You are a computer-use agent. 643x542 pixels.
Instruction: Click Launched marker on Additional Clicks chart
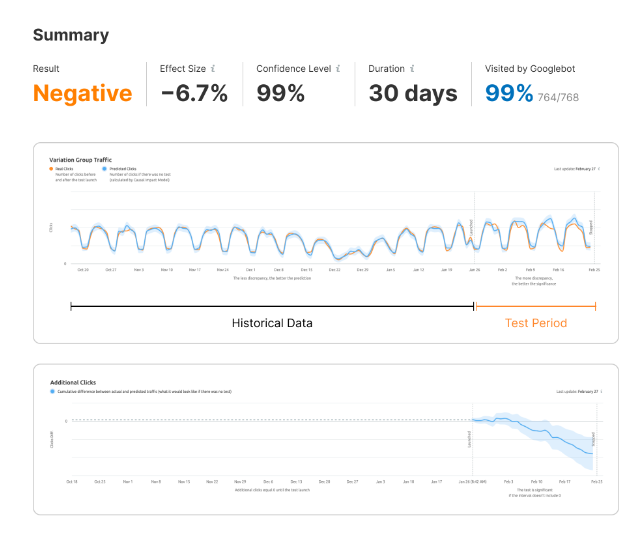[x=469, y=440]
